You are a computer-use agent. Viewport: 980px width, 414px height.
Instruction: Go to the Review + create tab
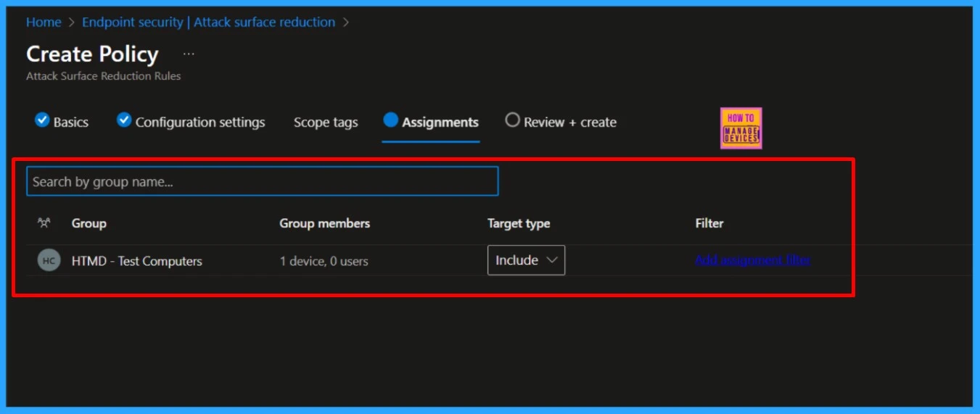569,123
